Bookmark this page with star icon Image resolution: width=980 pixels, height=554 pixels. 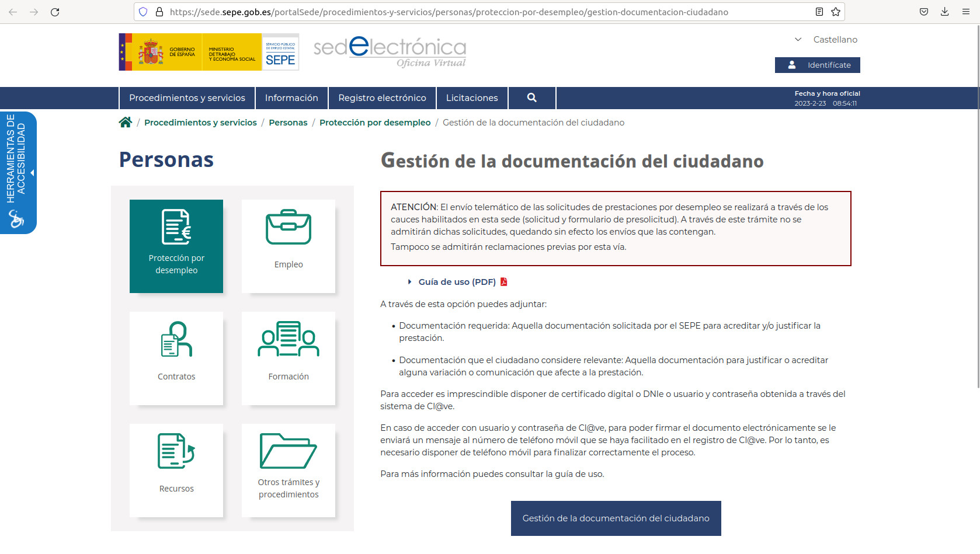pos(836,12)
